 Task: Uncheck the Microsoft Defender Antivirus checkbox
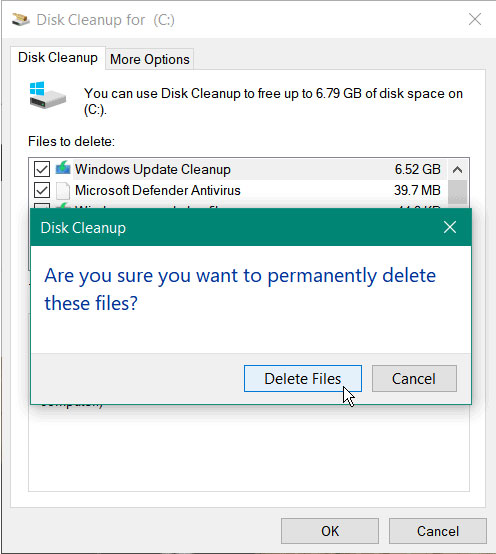click(42, 190)
